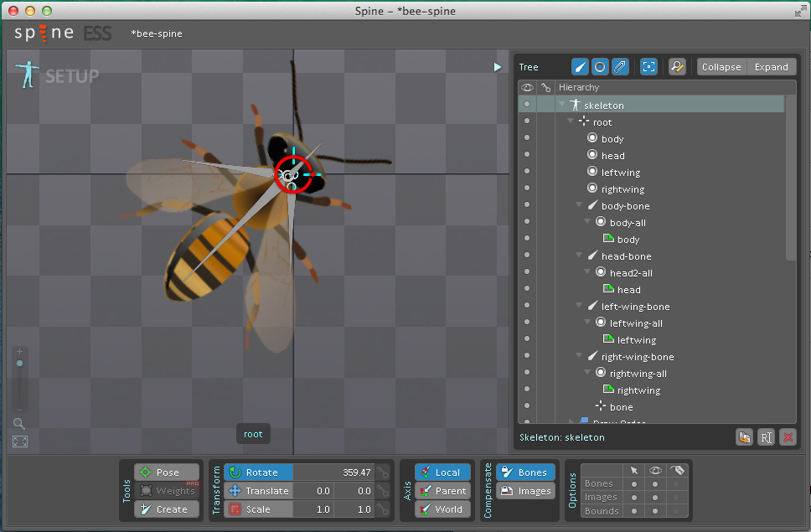Screen dimensions: 811x532
Task: Toggle the attachments paperclip filter
Action: (x=620, y=67)
